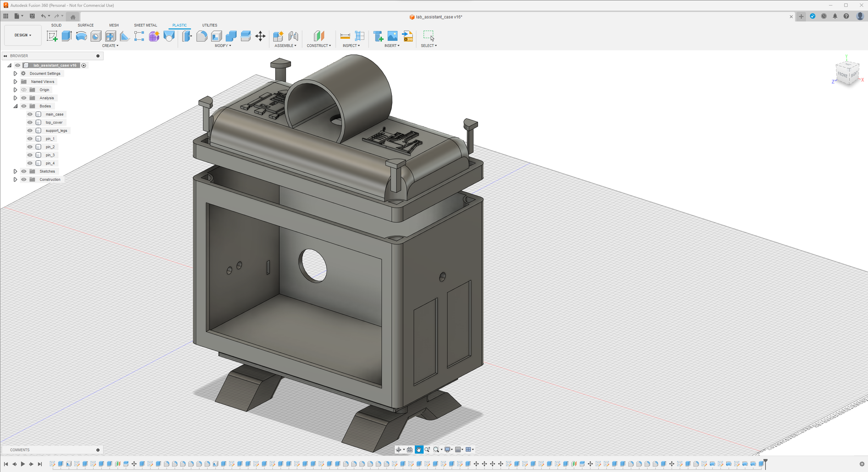
Task: Collapse the Bodies folder
Action: [16, 106]
